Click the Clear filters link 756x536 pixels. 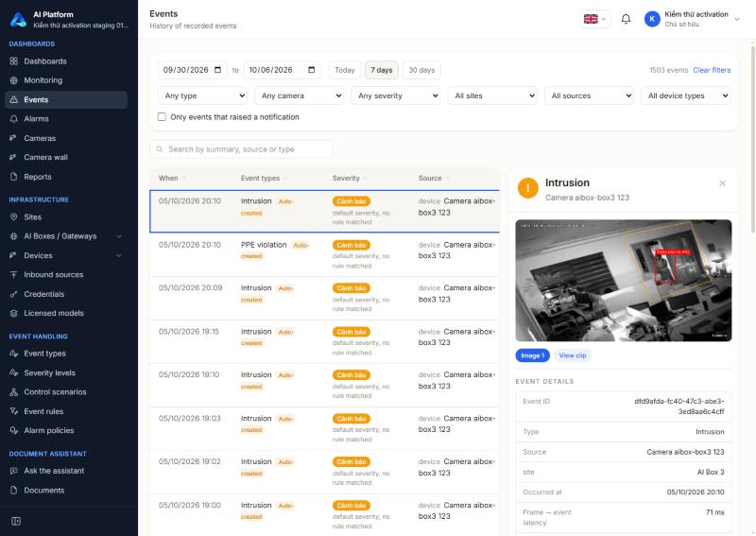[x=712, y=70]
